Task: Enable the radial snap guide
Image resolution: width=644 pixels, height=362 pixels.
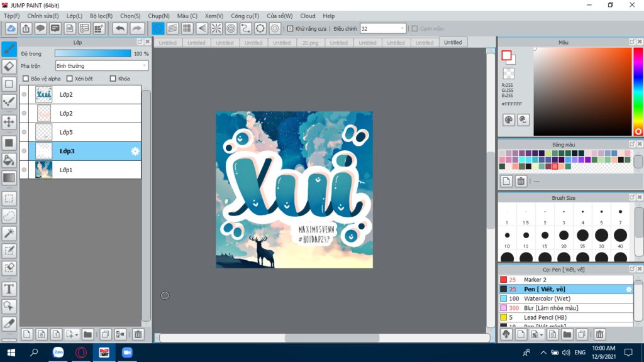Action: click(216, 28)
